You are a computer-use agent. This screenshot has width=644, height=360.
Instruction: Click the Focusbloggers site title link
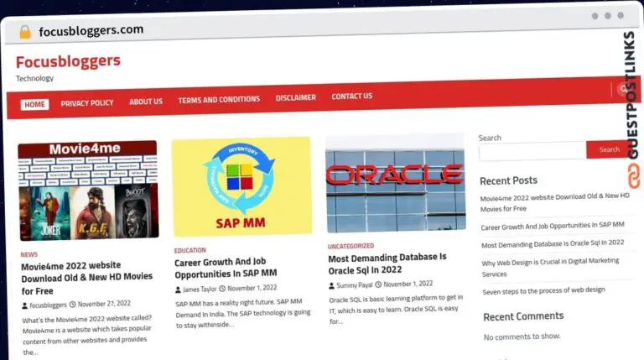click(68, 61)
